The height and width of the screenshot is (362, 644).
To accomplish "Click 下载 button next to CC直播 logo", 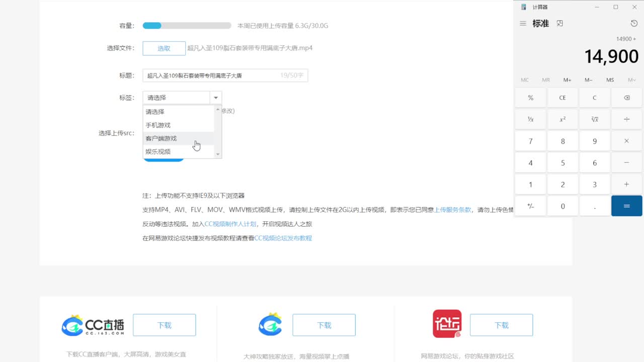I will pyautogui.click(x=165, y=325).
